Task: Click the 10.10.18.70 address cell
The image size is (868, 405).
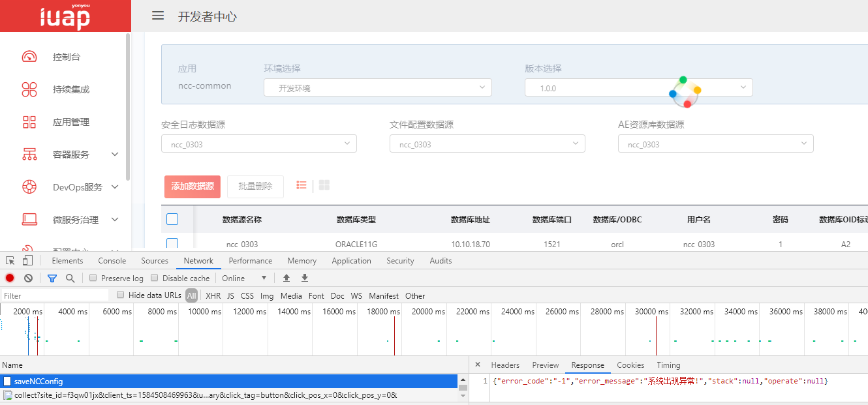Action: click(471, 245)
